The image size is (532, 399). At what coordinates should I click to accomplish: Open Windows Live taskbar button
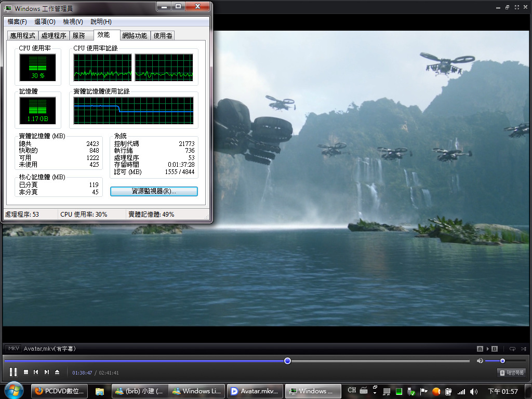tap(197, 391)
